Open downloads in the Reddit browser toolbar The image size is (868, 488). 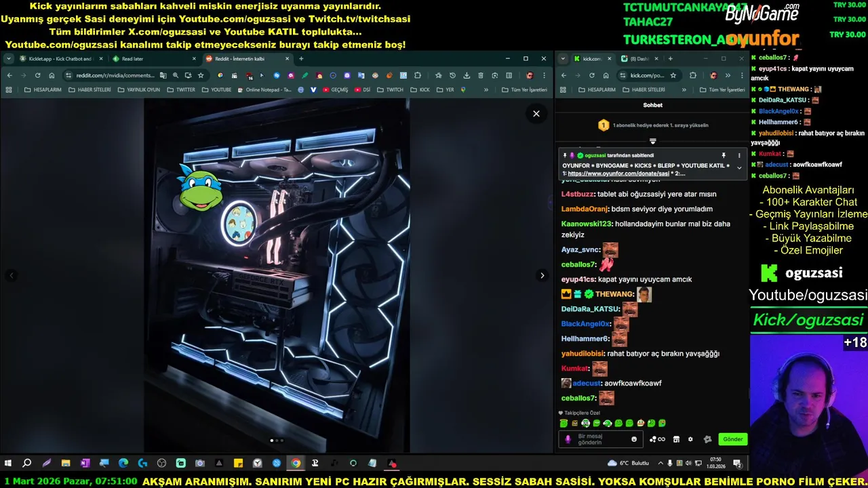467,75
